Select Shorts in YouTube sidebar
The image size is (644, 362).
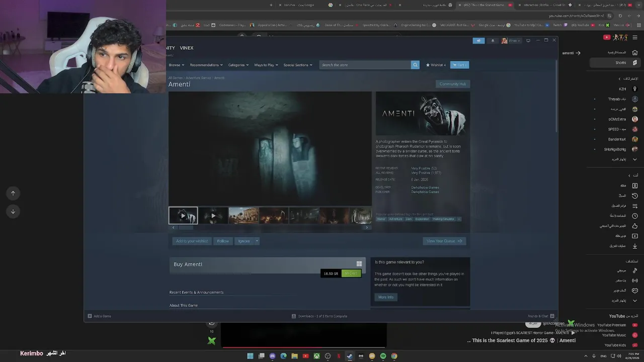pyautogui.click(x=615, y=63)
